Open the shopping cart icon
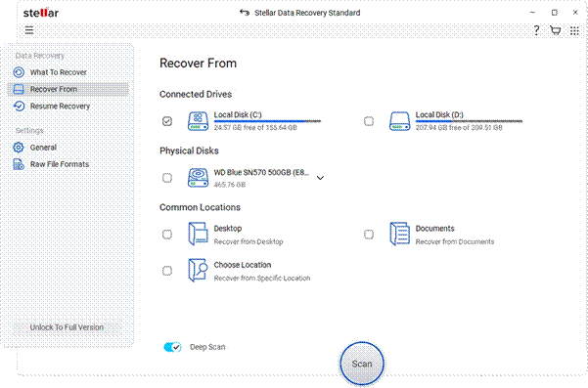The height and width of the screenshot is (388, 588). tap(555, 30)
